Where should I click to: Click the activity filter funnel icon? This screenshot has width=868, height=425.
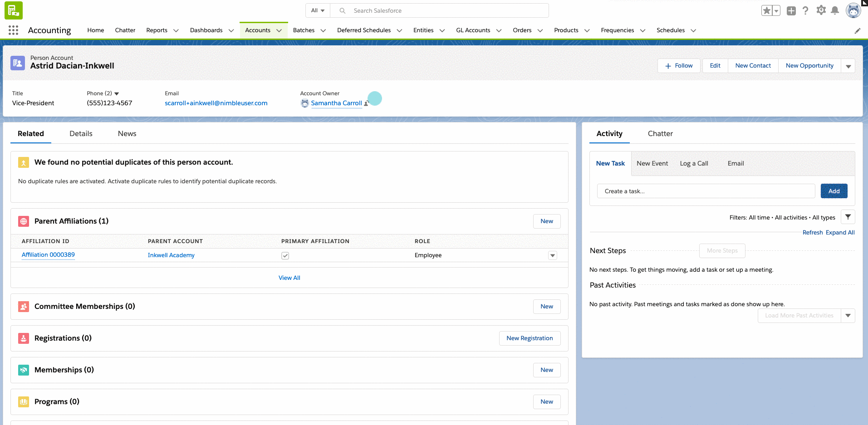pos(848,217)
